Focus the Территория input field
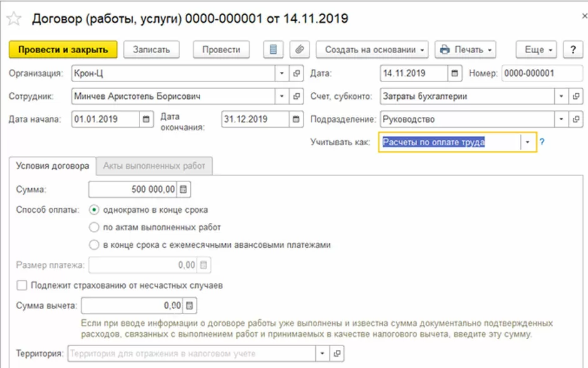The width and height of the screenshot is (588, 368). pyautogui.click(x=191, y=354)
